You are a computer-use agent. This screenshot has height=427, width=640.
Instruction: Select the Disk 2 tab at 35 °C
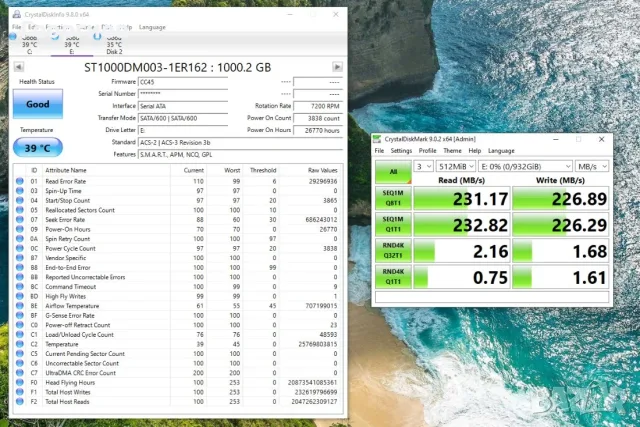(x=114, y=44)
